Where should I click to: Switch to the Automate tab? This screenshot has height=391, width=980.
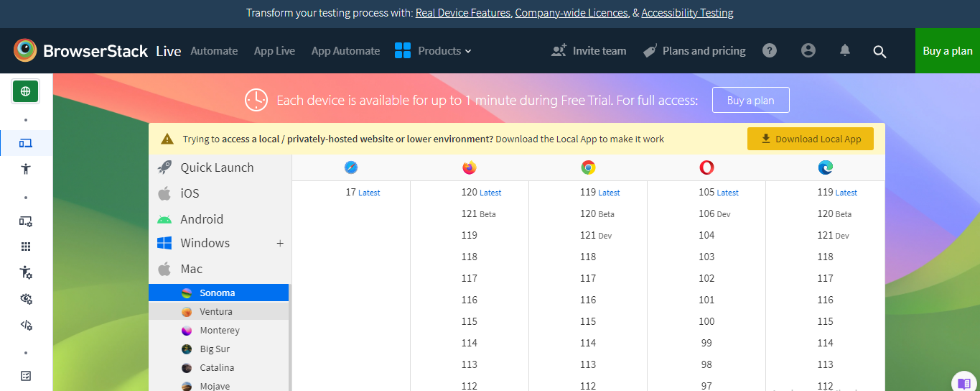[x=214, y=51]
